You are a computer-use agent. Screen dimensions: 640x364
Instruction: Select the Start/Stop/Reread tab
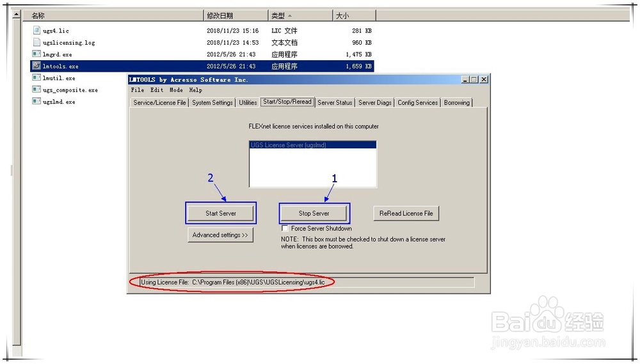287,102
